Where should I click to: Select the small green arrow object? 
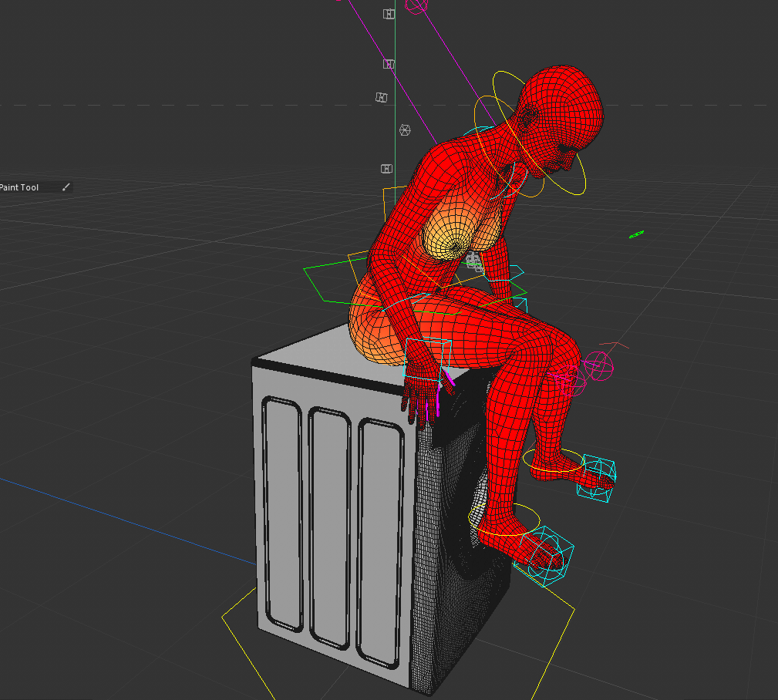(x=636, y=234)
